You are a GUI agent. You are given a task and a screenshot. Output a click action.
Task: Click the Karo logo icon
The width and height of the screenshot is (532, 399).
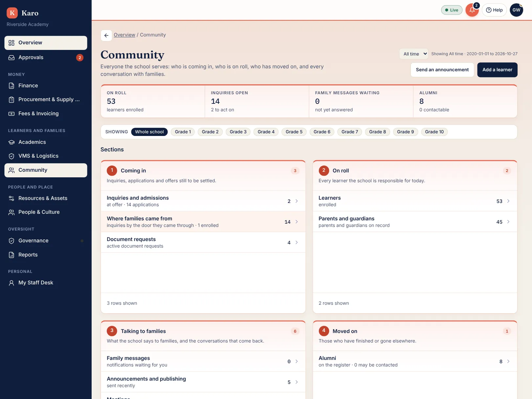(12, 13)
